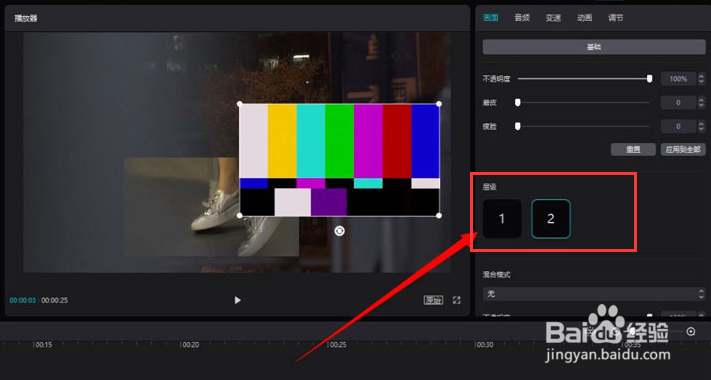The width and height of the screenshot is (711, 380).
Task: Click the 原始 aspect ratio button
Action: point(433,300)
